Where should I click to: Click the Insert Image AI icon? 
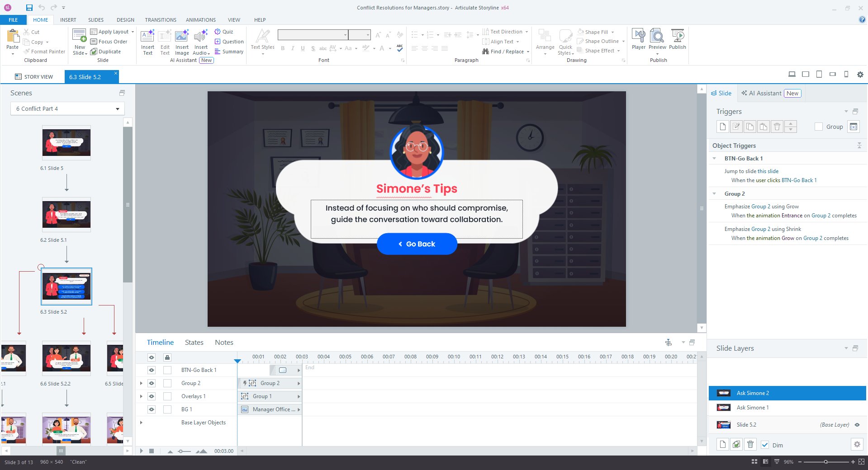(x=182, y=36)
